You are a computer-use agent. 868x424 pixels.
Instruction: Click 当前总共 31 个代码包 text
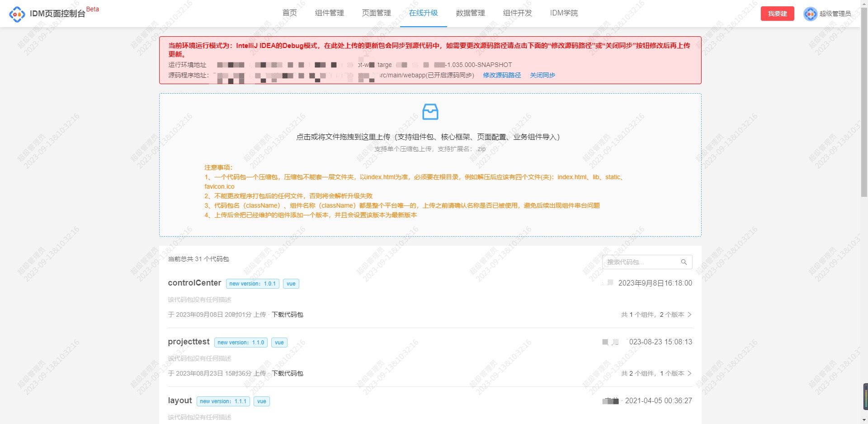(198, 259)
